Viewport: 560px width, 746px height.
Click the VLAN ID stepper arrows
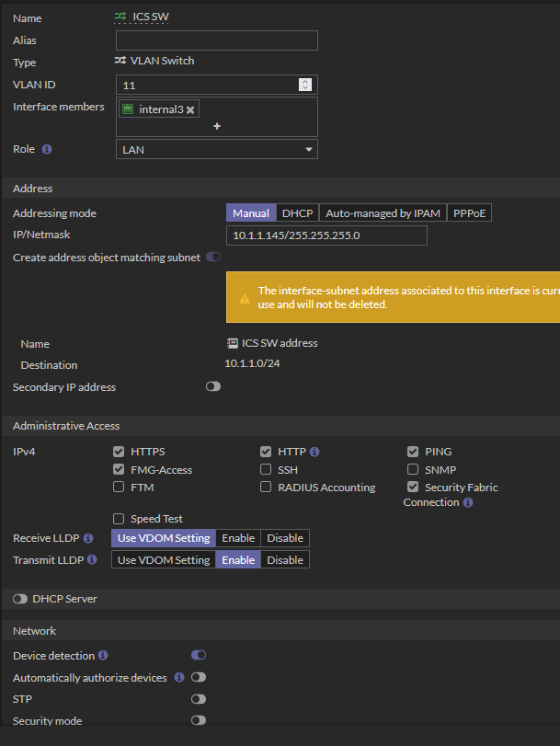click(305, 85)
